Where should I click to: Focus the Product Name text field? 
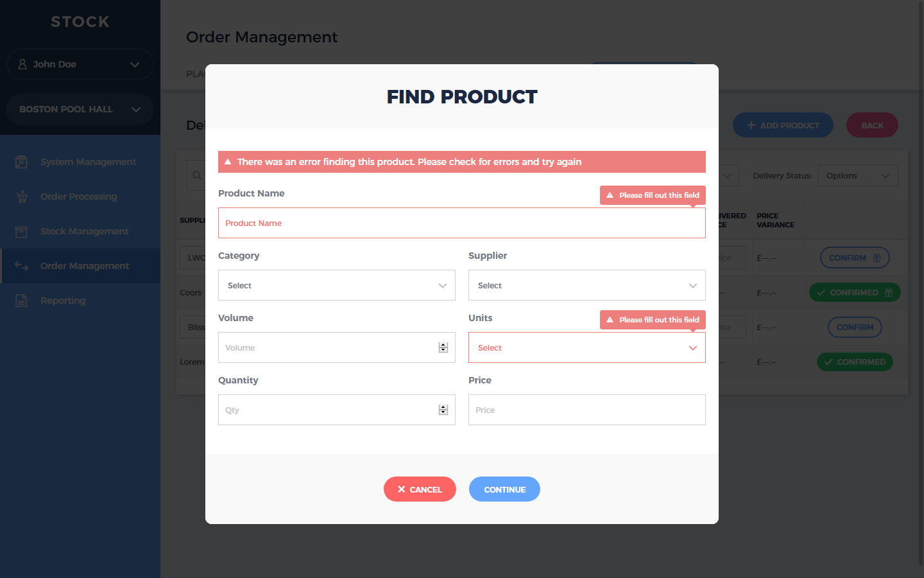pyautogui.click(x=461, y=223)
